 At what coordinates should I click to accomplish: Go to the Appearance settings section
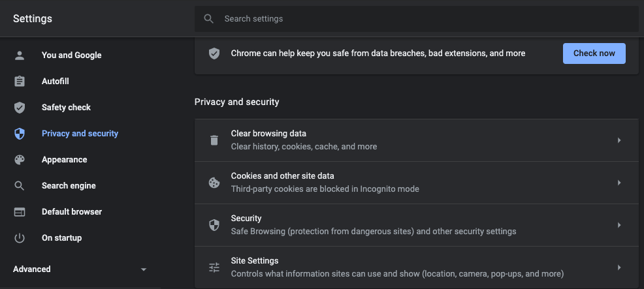64,160
